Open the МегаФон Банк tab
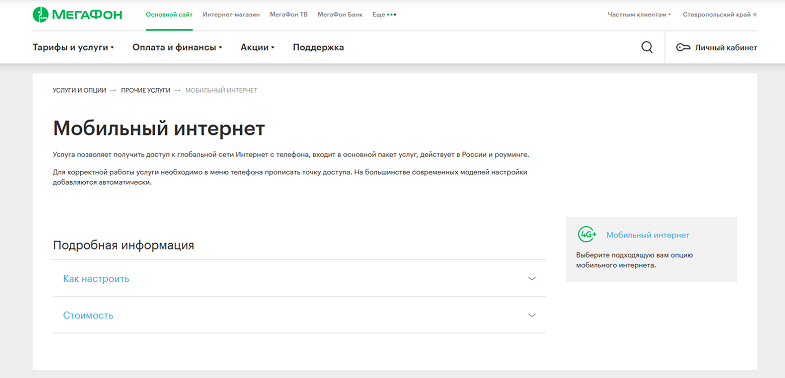785x378 pixels. [340, 15]
